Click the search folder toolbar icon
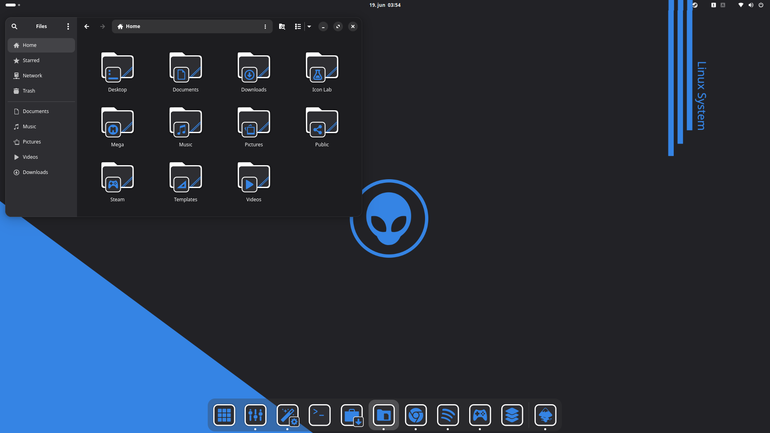 pos(282,27)
